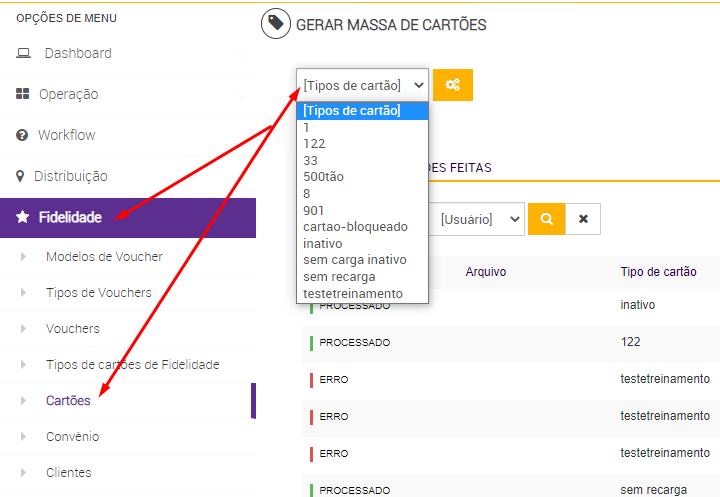This screenshot has width=720, height=497.
Task: Choose option 8 in the dropdown list
Action: click(x=362, y=194)
